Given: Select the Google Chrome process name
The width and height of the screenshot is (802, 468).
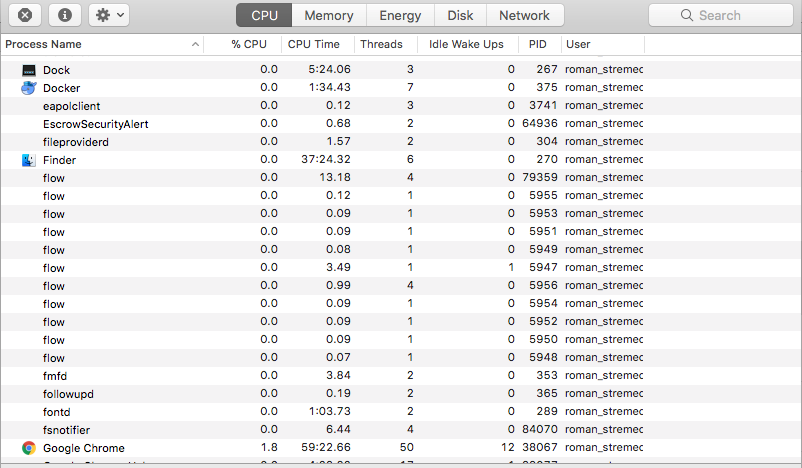Looking at the screenshot, I should (x=84, y=448).
